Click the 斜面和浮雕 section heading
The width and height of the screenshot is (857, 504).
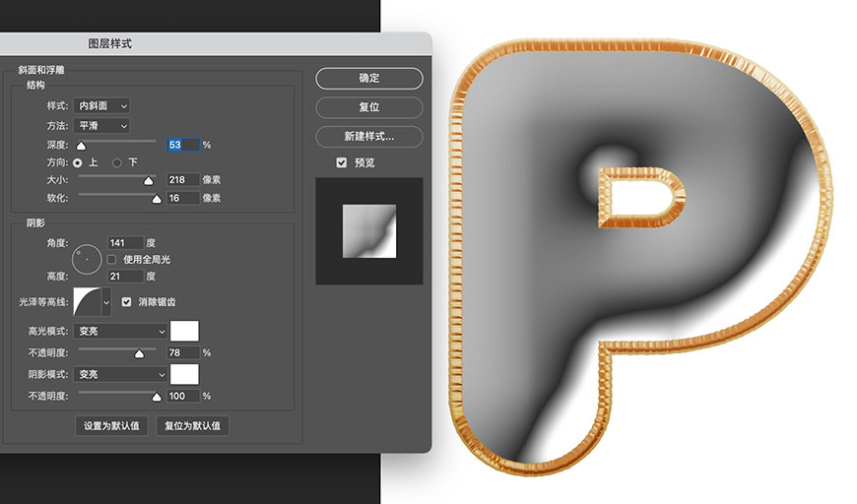click(x=41, y=70)
